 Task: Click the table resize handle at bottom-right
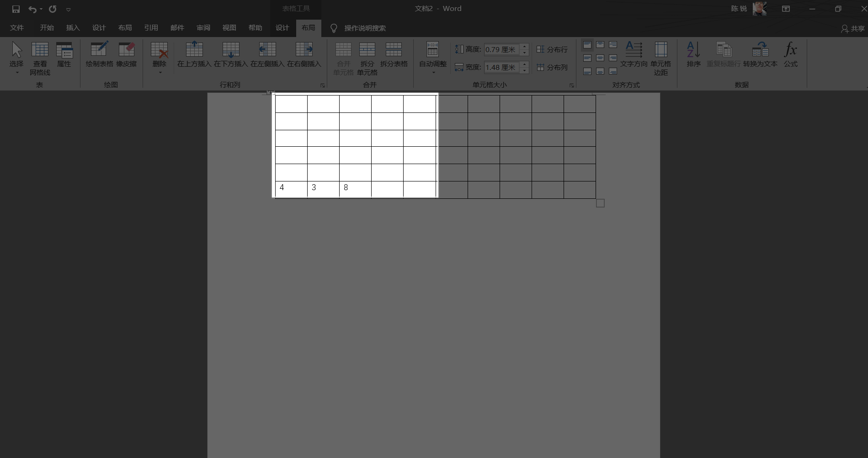(x=600, y=203)
